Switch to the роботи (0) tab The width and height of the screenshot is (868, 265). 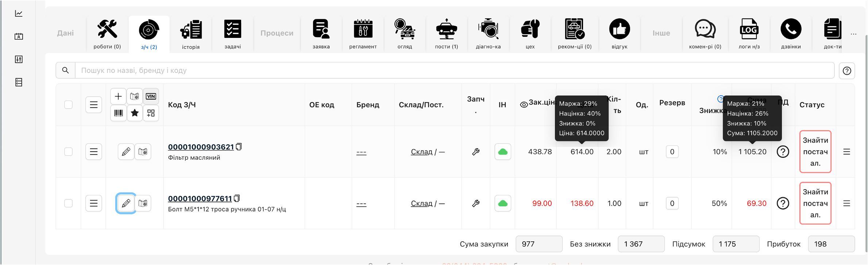click(107, 34)
